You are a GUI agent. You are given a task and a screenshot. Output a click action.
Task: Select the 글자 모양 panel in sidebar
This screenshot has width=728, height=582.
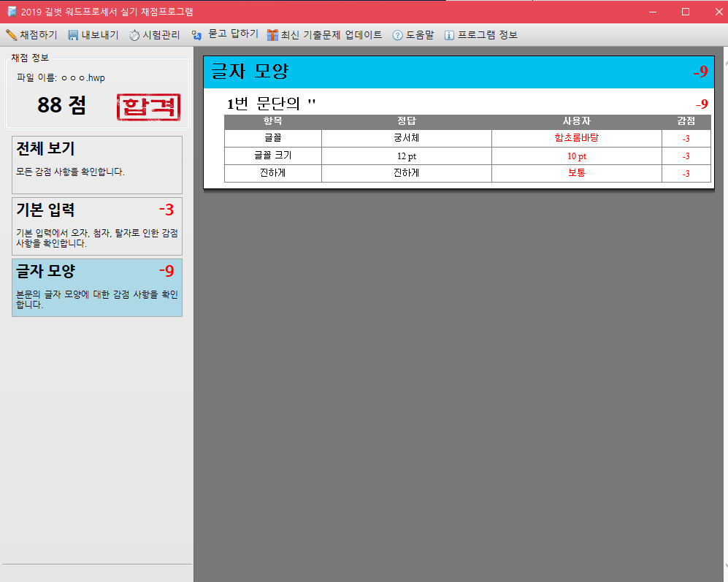point(97,288)
